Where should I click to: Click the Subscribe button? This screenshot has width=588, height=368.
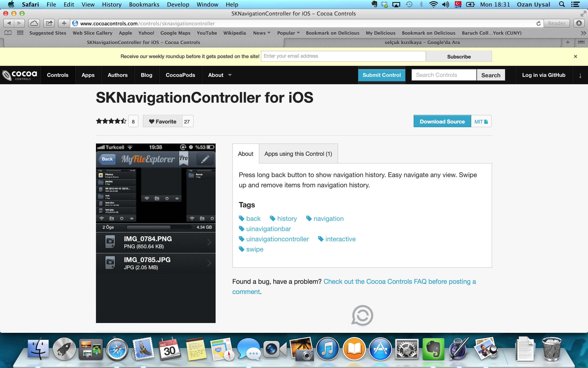(x=459, y=56)
